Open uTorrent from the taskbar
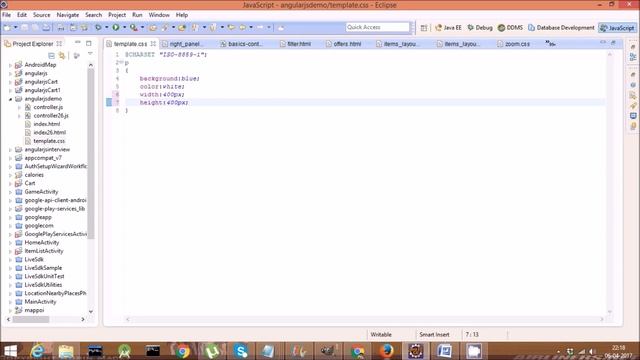This screenshot has height=360, width=640. click(x=211, y=351)
